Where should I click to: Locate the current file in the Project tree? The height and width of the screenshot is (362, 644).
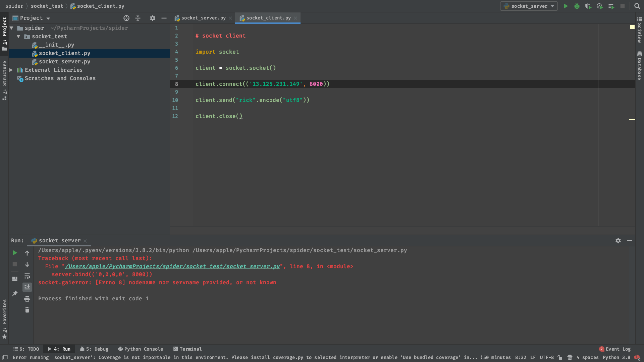126,18
